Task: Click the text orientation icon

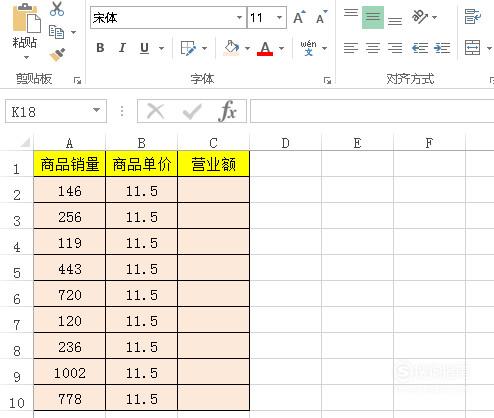Action: point(420,17)
